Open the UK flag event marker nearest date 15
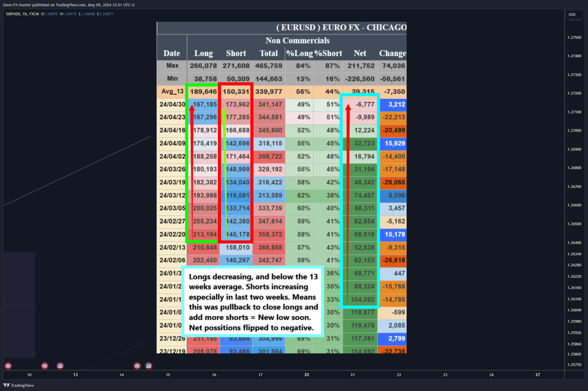588x391 pixels. pos(137,366)
